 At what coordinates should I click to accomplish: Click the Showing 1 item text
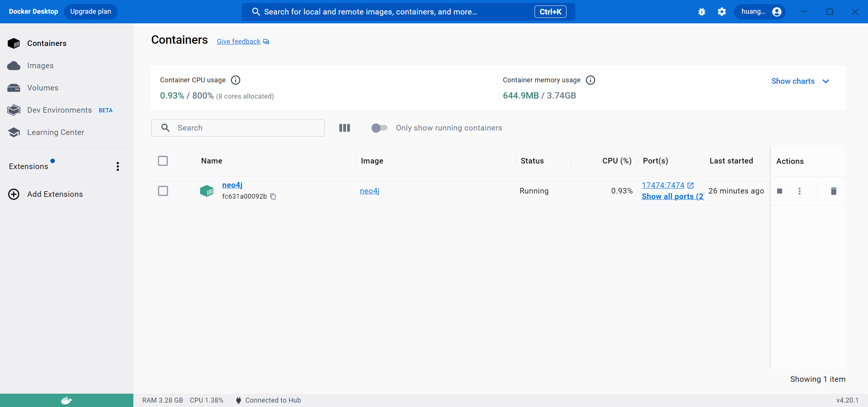click(x=818, y=379)
